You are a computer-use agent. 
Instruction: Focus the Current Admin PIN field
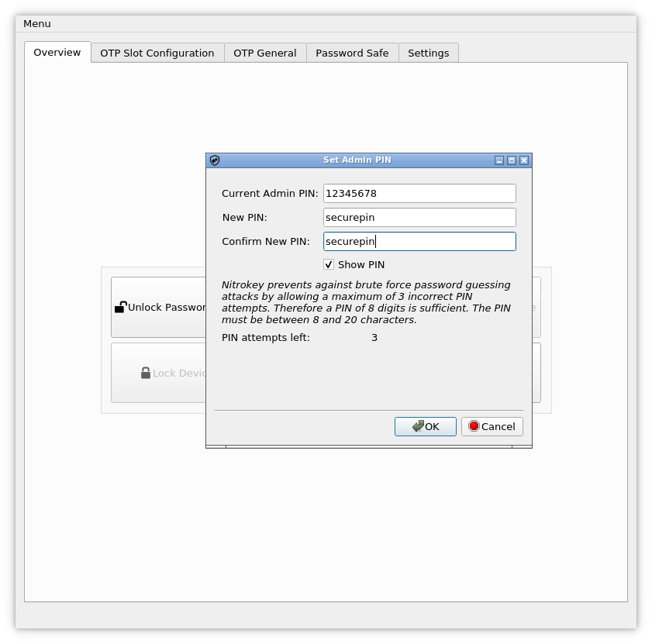419,194
